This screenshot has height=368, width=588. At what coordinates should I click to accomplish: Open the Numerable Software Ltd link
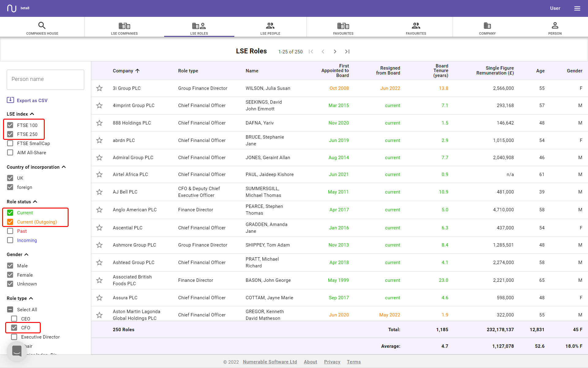point(270,362)
